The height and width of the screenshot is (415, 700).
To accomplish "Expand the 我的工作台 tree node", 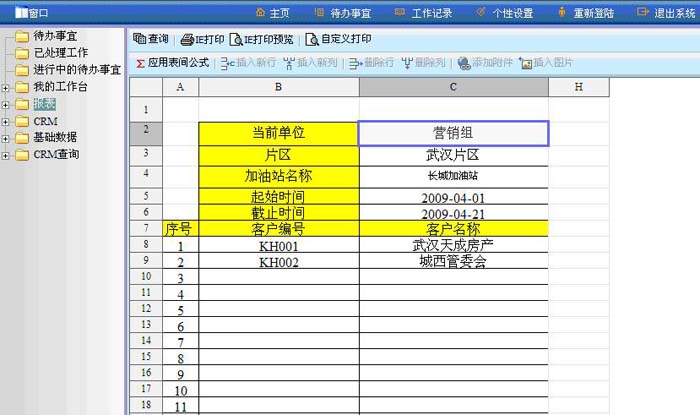I will click(6, 87).
